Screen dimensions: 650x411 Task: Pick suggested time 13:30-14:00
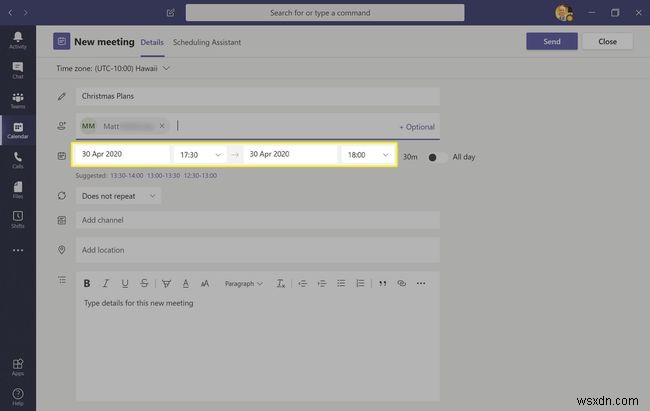126,175
